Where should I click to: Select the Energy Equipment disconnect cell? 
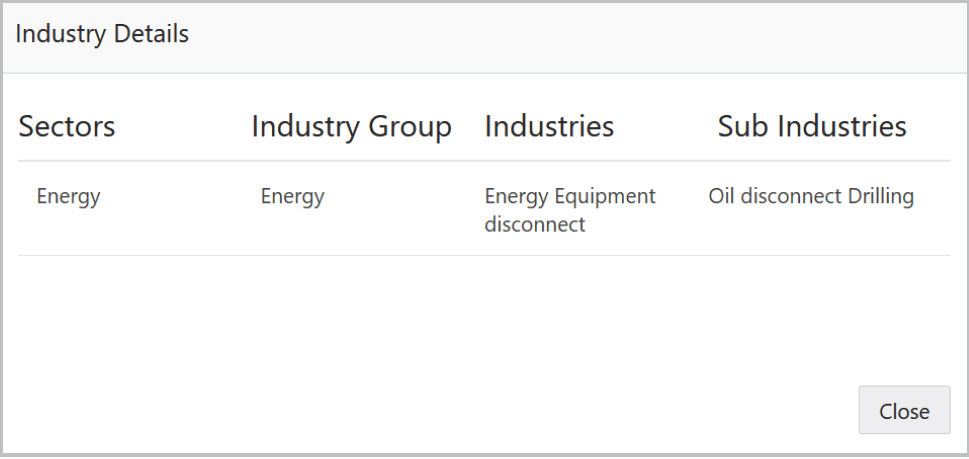tap(570, 210)
